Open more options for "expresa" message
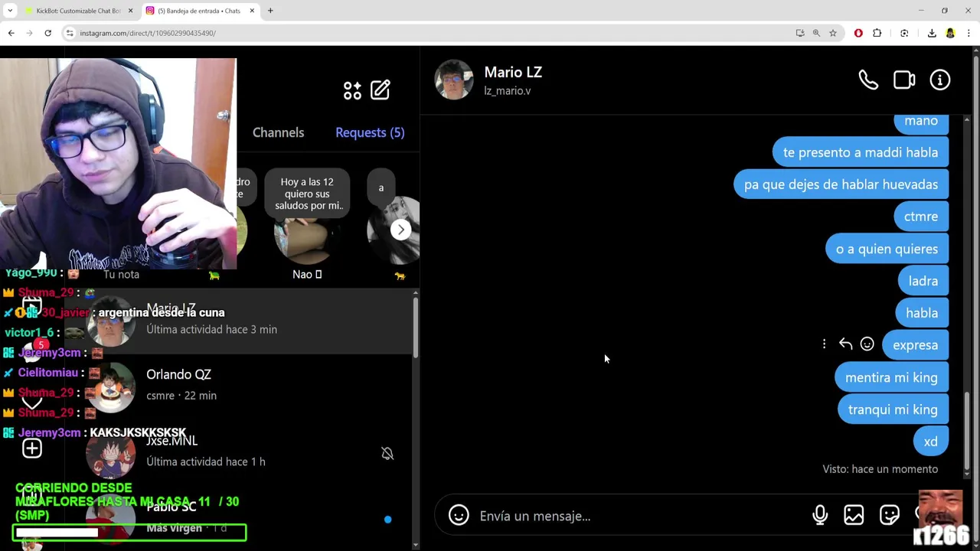The height and width of the screenshot is (551, 980). pyautogui.click(x=824, y=344)
